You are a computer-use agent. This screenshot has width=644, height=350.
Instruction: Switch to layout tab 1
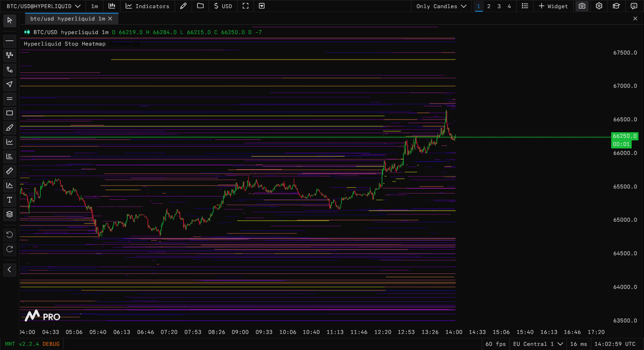click(478, 6)
